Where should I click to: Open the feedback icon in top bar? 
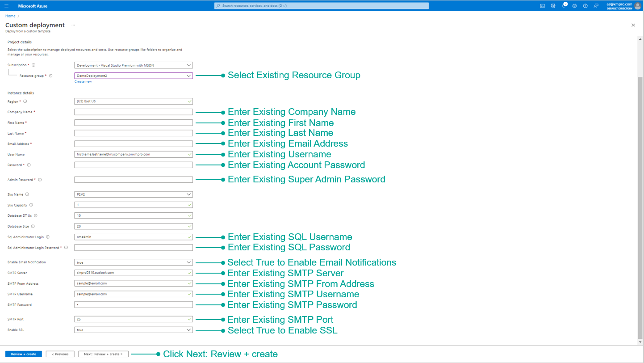[x=596, y=6]
